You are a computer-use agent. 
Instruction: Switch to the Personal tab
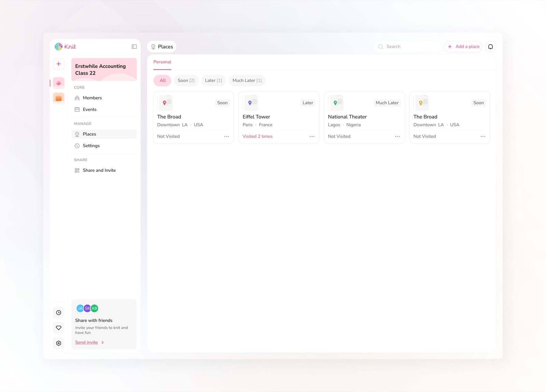pos(162,62)
